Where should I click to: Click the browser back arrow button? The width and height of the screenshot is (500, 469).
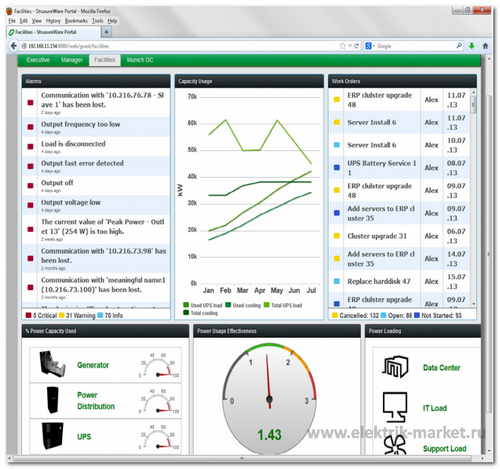coord(13,46)
